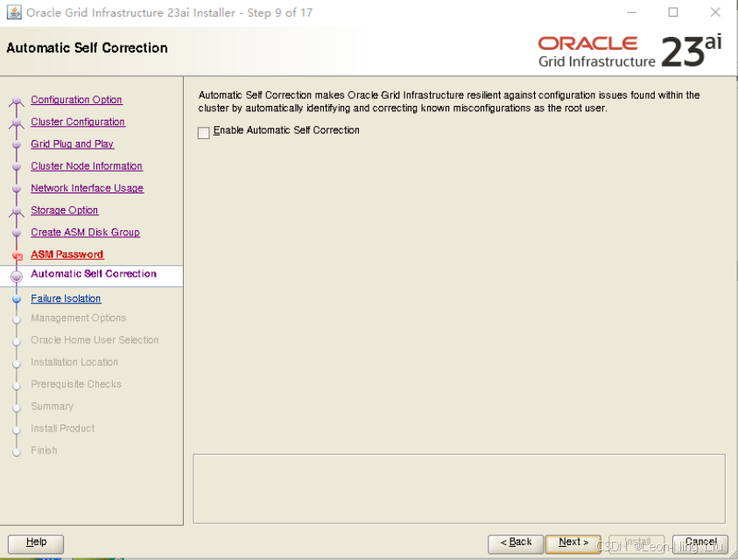Click the Cluster Node Information step marker
Image resolution: width=738 pixels, height=560 pixels.
17,166
